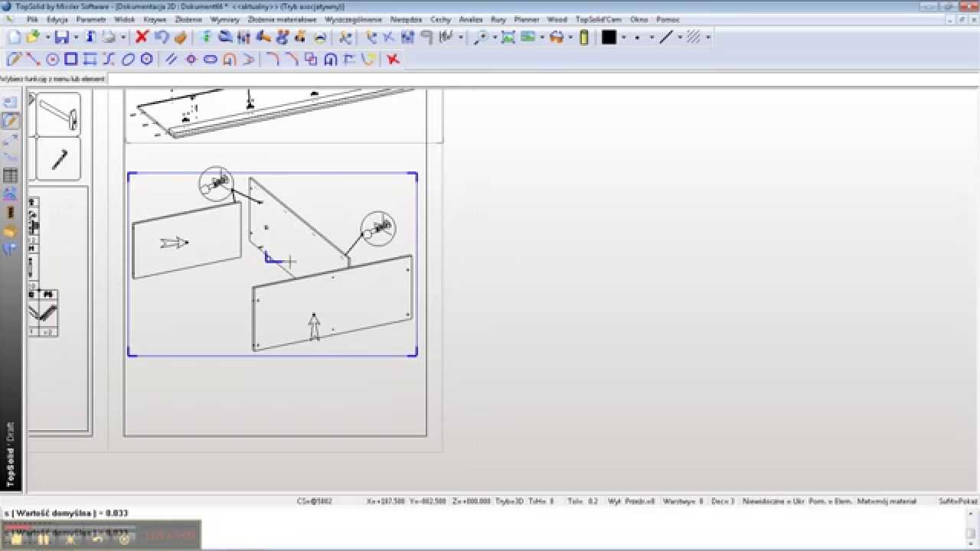Open the Pomoc menu

668,19
